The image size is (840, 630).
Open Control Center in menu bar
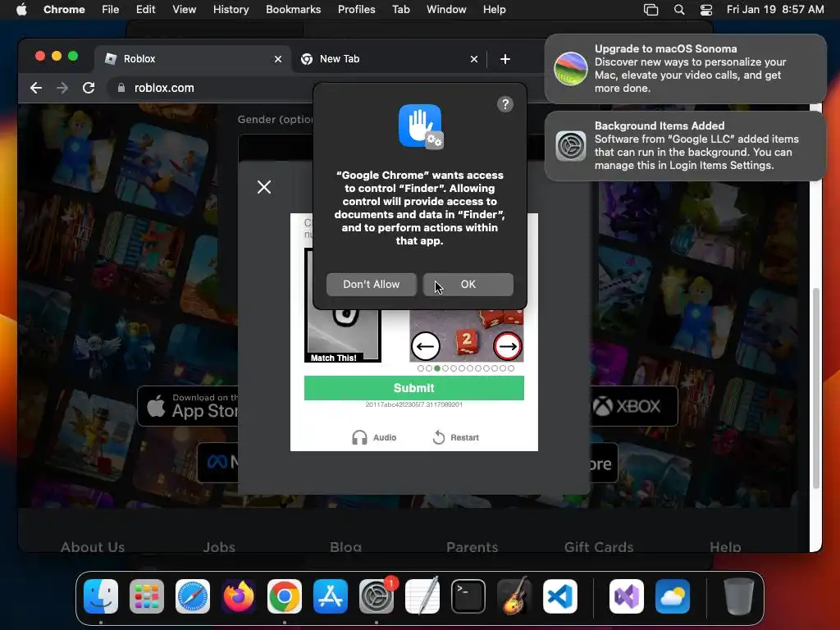coord(706,10)
